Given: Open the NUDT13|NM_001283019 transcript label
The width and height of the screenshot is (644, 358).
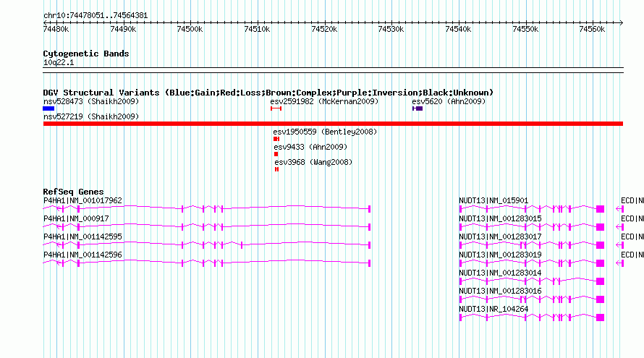Looking at the screenshot, I should [500, 255].
